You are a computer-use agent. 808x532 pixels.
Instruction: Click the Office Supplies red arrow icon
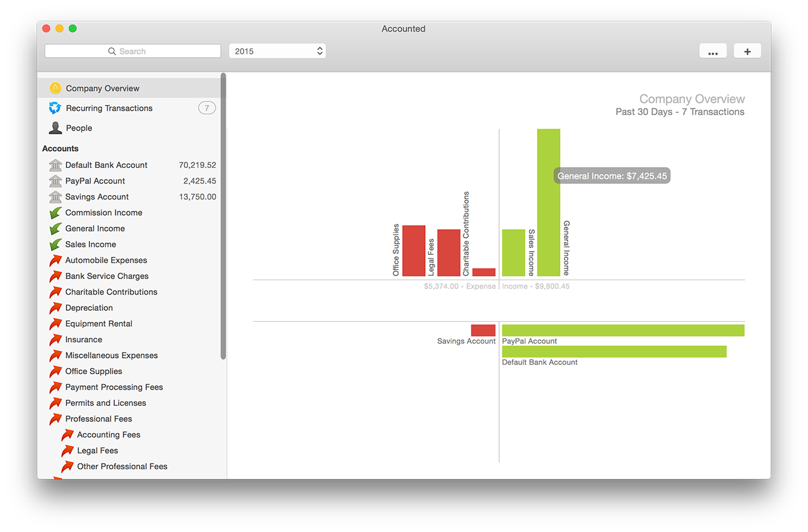[x=55, y=371]
